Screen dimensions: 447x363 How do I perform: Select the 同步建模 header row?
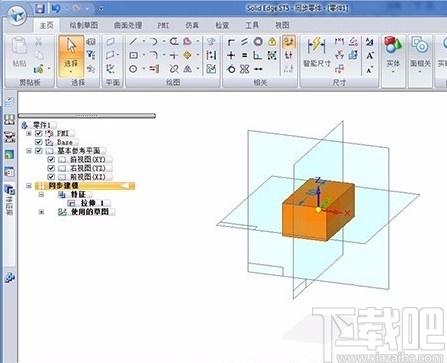[x=85, y=186]
